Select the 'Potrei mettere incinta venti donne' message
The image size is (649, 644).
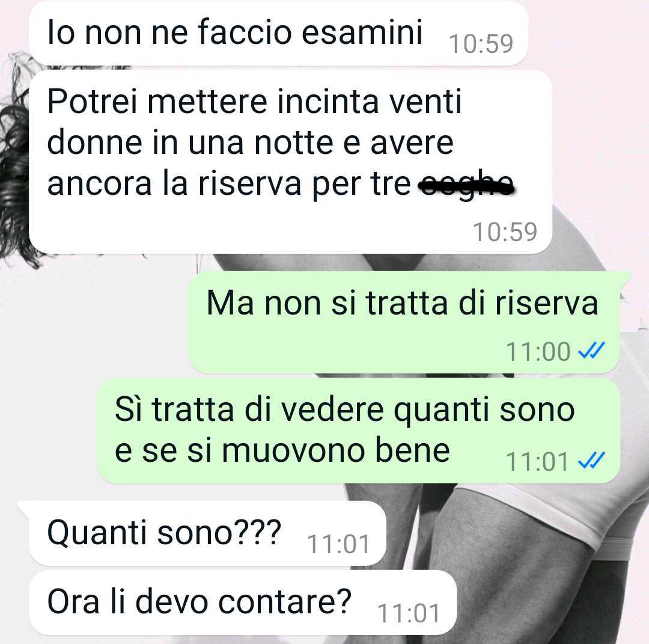coord(291,162)
